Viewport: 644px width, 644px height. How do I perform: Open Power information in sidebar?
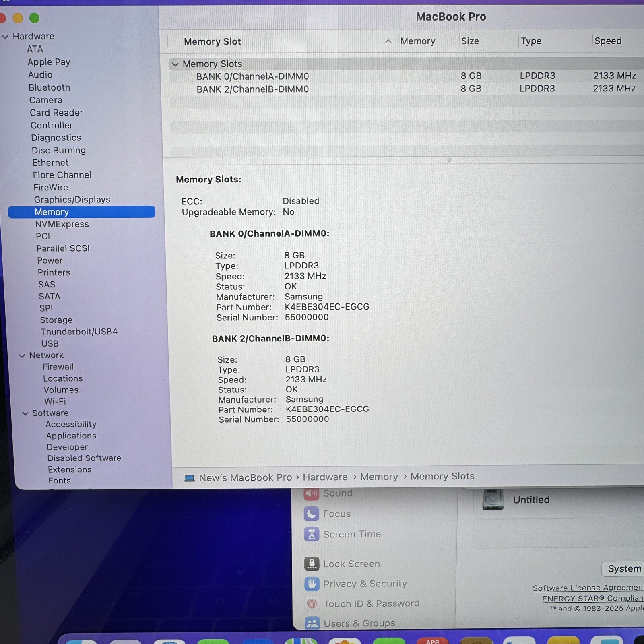click(50, 260)
